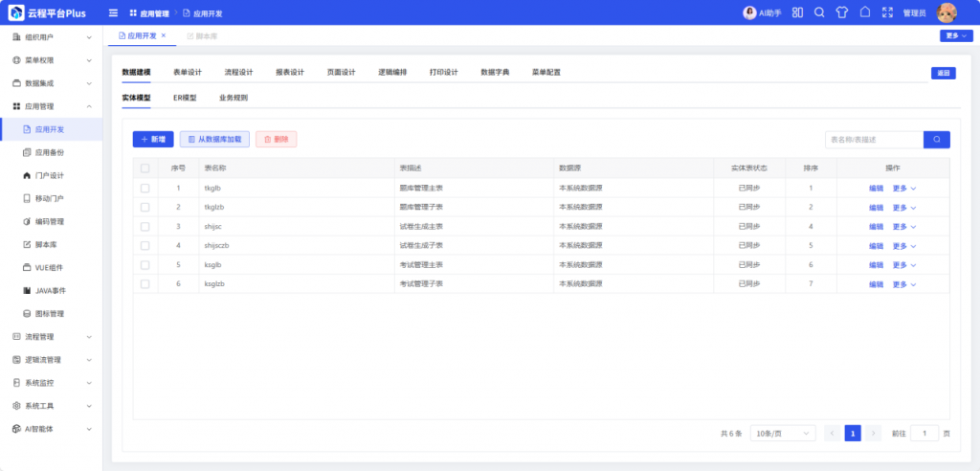Open the ER模型 sub-tab
Viewport: 980px width, 471px height.
[185, 98]
